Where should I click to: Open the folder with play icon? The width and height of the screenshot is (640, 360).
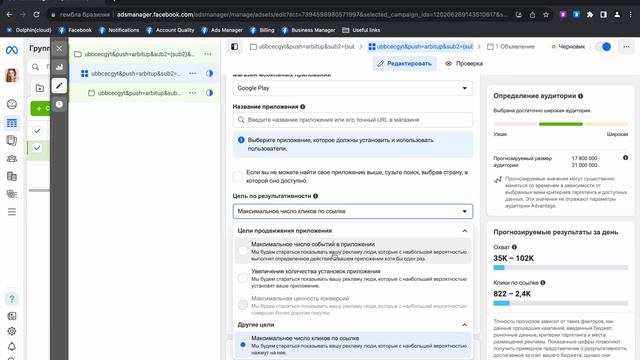click(40, 88)
